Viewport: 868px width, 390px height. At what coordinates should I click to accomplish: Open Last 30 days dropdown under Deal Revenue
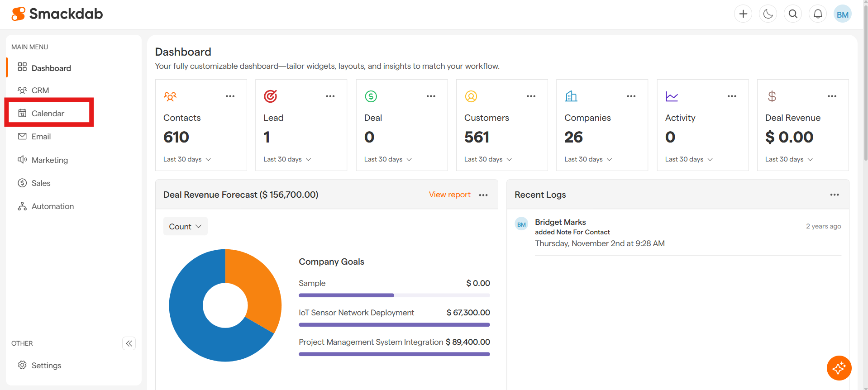click(789, 159)
